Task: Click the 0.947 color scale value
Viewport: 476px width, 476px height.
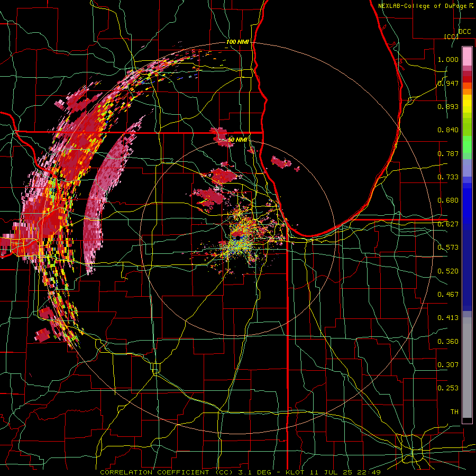Action: 448,83
